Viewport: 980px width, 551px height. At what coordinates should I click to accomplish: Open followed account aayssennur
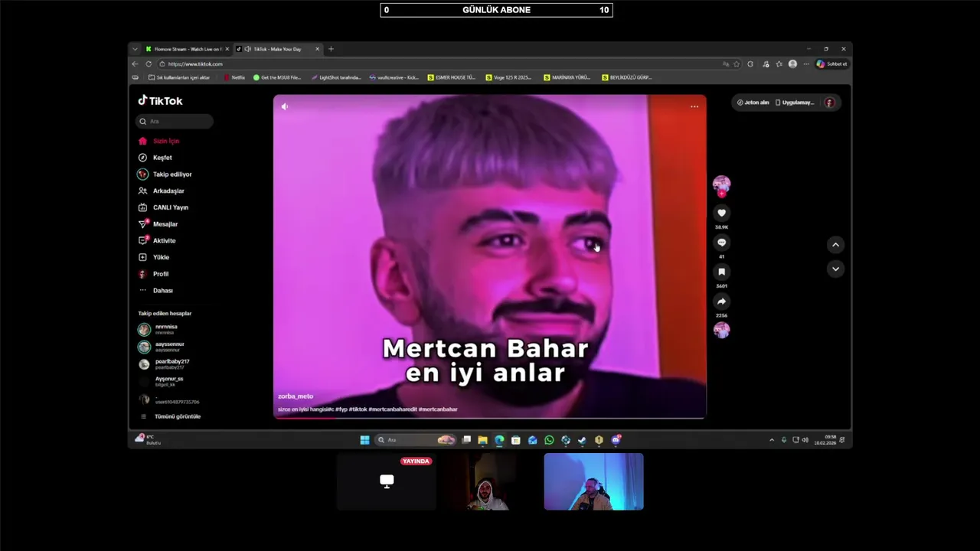click(x=162, y=347)
